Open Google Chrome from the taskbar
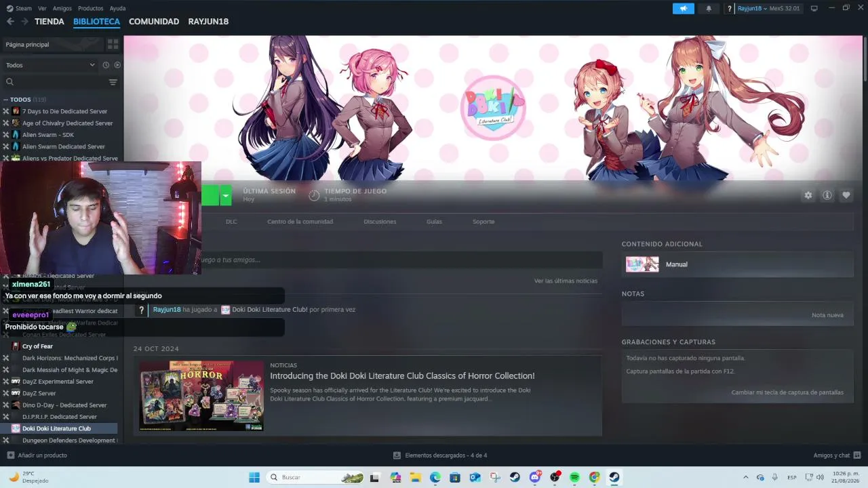Viewport: 868px width, 488px height. tap(594, 477)
